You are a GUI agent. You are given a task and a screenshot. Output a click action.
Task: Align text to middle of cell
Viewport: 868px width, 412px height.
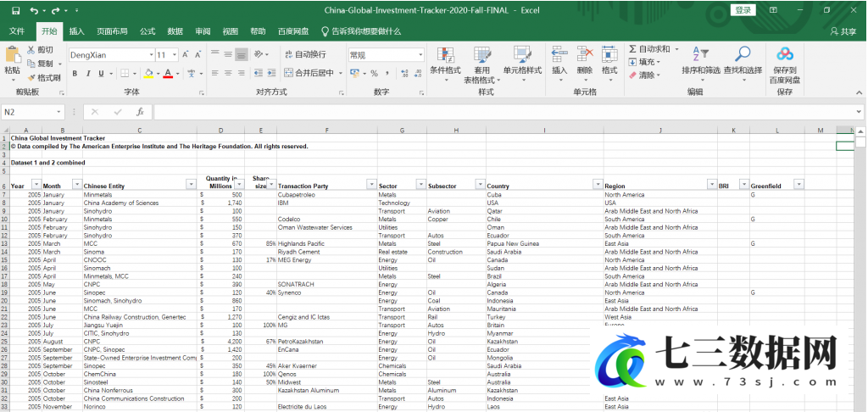pyautogui.click(x=228, y=54)
